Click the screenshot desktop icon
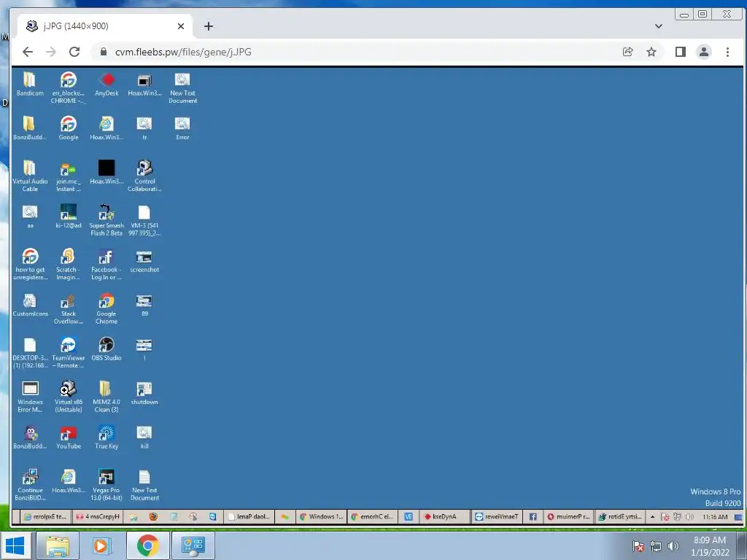 (144, 261)
